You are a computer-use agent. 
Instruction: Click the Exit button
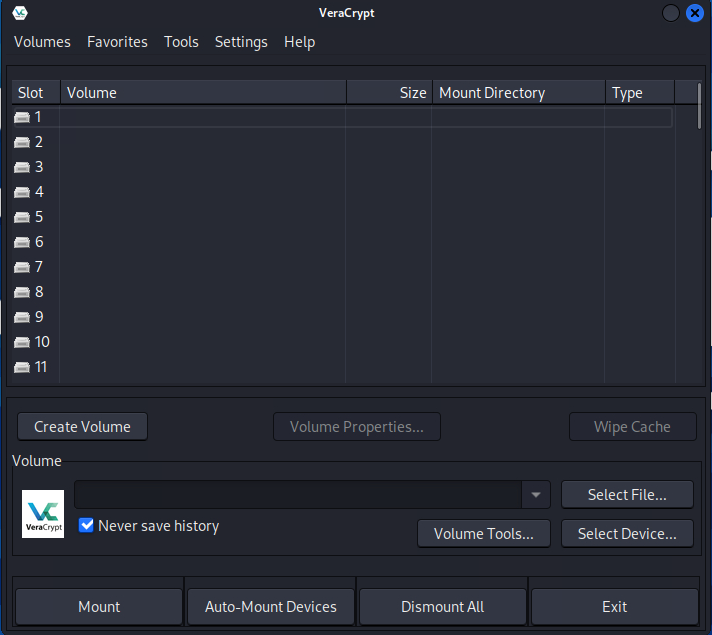[615, 607]
